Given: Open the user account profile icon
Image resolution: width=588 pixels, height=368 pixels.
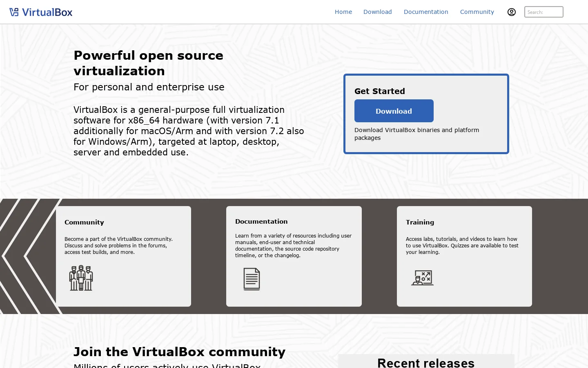Looking at the screenshot, I should (512, 12).
